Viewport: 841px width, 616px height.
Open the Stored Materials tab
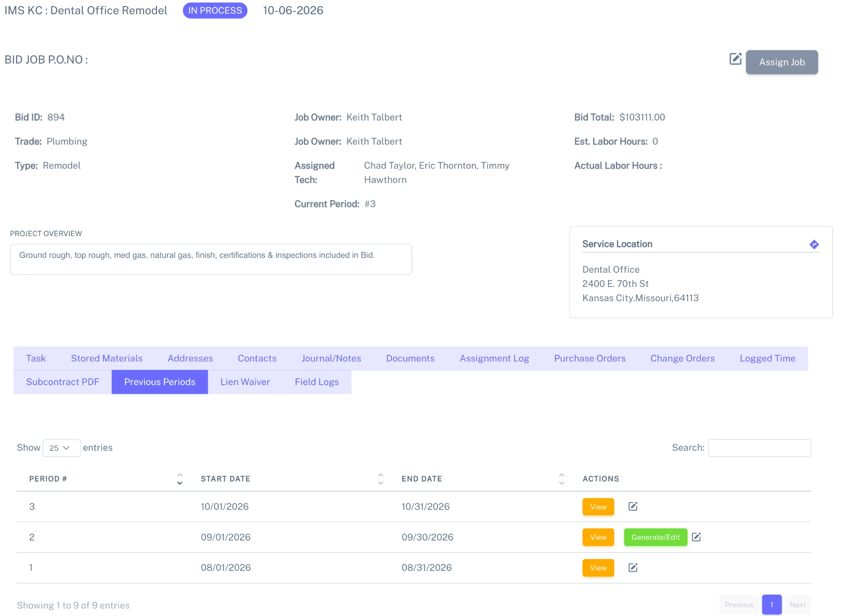coord(107,358)
